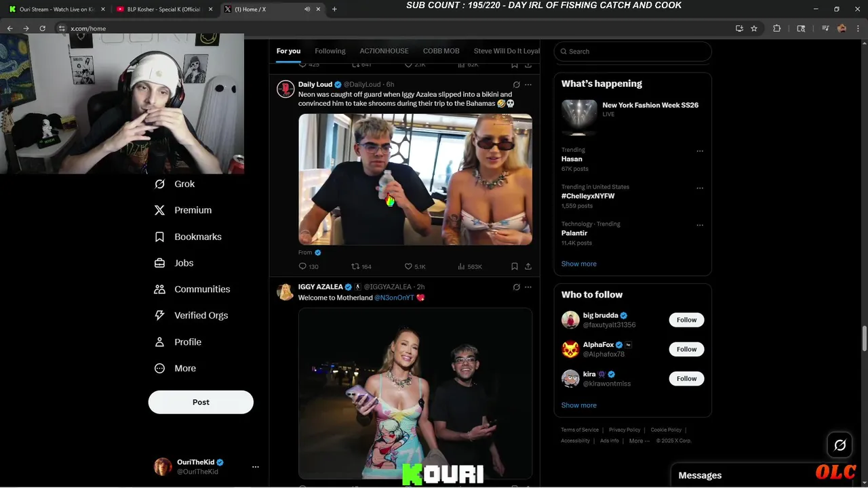
Task: Open the Steve Will Do It Loyal tab
Action: point(507,51)
